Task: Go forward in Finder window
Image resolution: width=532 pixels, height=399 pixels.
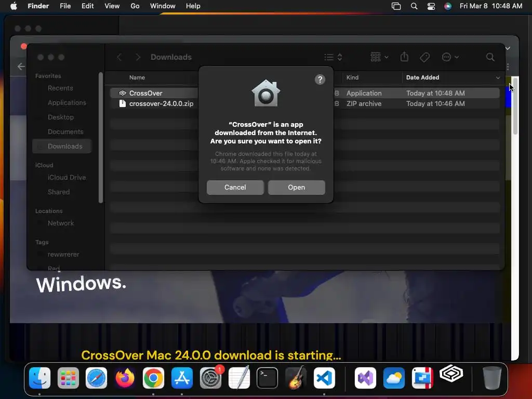Action: pos(138,57)
